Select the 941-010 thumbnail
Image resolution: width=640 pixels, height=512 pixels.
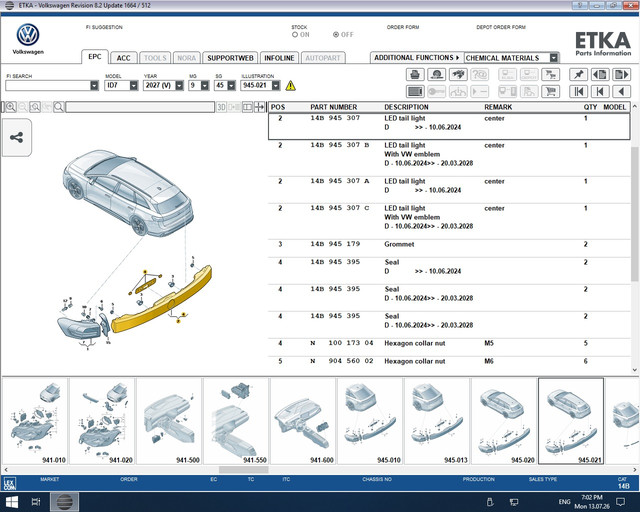[35, 421]
